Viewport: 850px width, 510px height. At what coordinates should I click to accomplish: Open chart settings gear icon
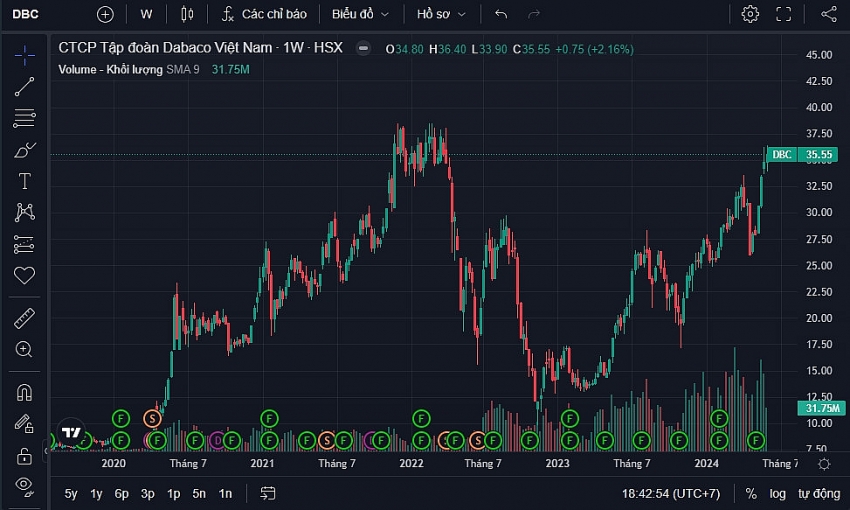(750, 14)
